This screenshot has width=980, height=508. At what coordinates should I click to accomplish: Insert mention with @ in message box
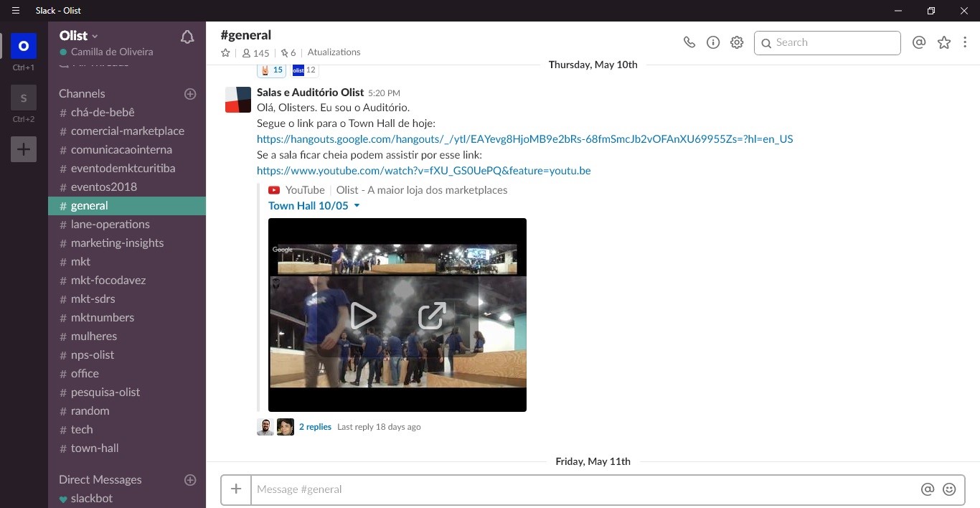click(928, 489)
